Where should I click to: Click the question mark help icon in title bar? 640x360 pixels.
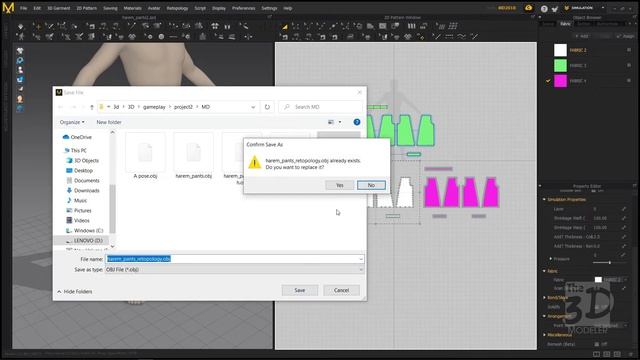(x=544, y=9)
